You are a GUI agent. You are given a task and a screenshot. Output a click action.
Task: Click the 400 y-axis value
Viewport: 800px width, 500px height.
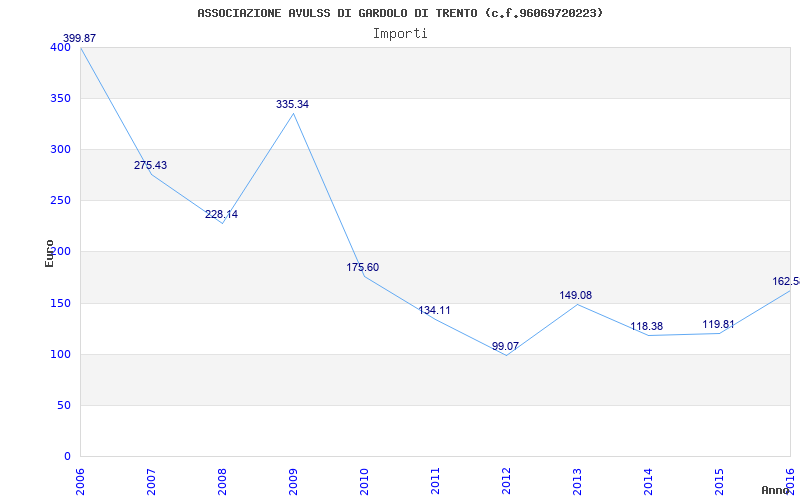coord(60,47)
